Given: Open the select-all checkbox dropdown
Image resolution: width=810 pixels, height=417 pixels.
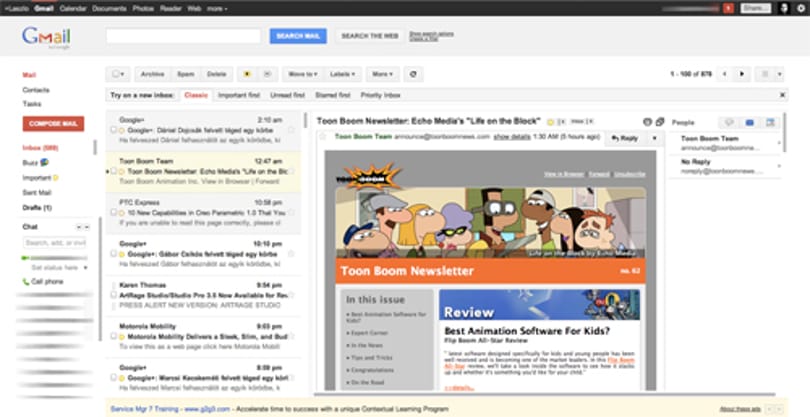Looking at the screenshot, I should click(118, 74).
